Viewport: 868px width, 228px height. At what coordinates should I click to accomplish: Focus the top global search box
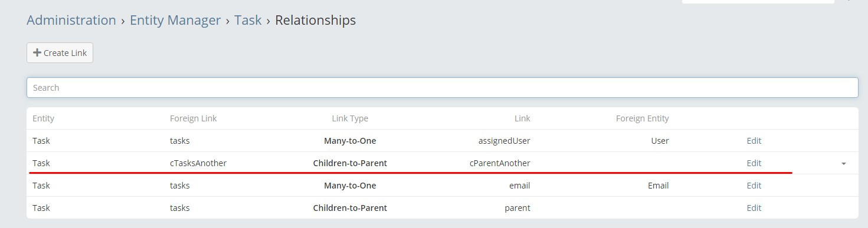pyautogui.click(x=758, y=2)
